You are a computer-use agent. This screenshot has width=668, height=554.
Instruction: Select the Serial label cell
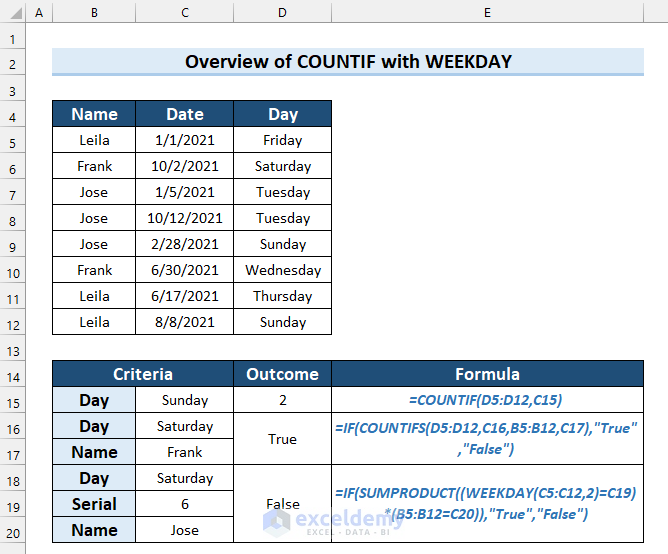[x=94, y=504]
